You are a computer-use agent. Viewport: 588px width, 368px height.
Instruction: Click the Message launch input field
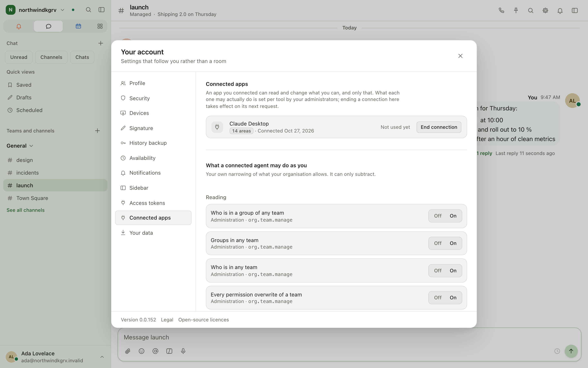click(x=349, y=337)
